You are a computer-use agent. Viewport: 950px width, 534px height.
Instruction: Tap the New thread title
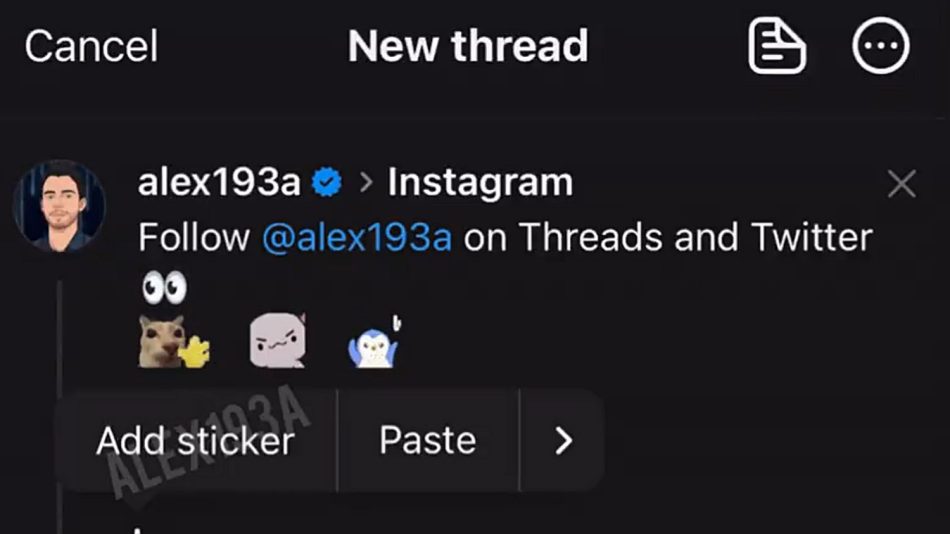tap(468, 46)
